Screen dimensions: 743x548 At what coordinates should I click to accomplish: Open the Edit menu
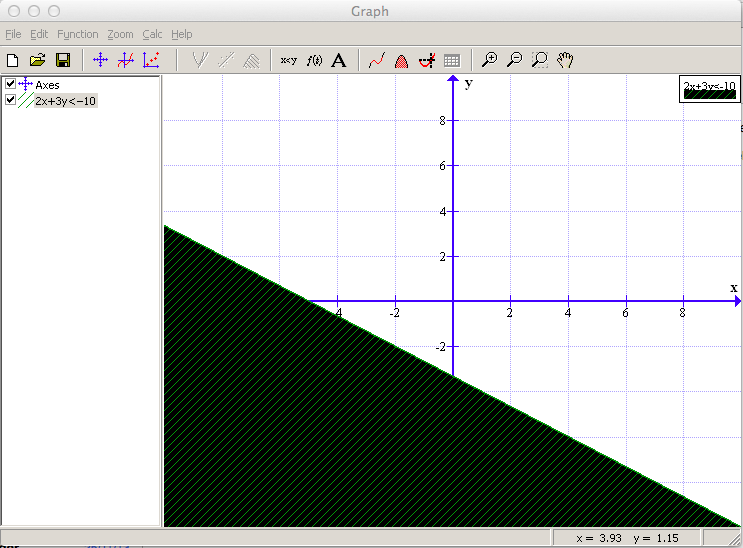(x=39, y=34)
